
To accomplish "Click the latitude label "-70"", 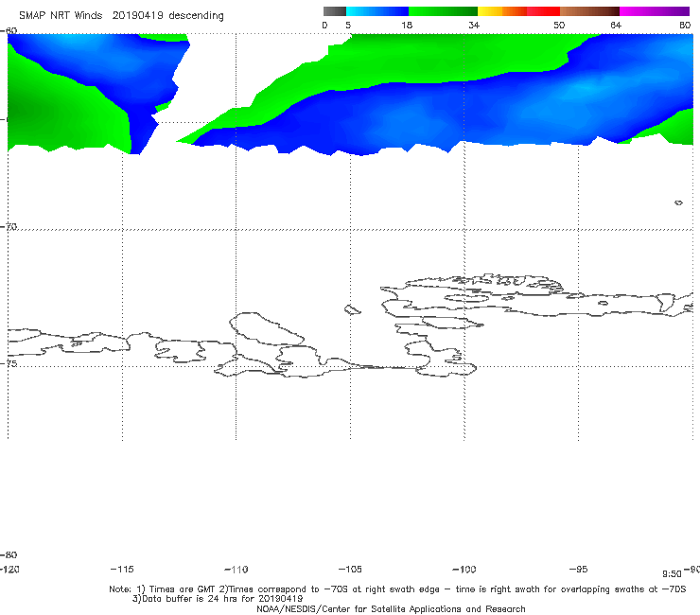I will 9,227.
